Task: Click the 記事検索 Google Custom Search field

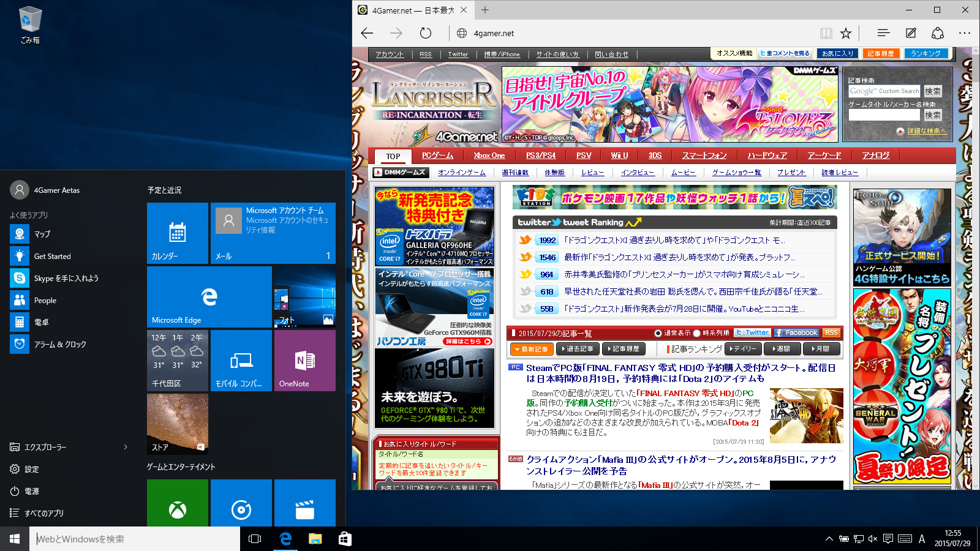Action: pyautogui.click(x=884, y=91)
